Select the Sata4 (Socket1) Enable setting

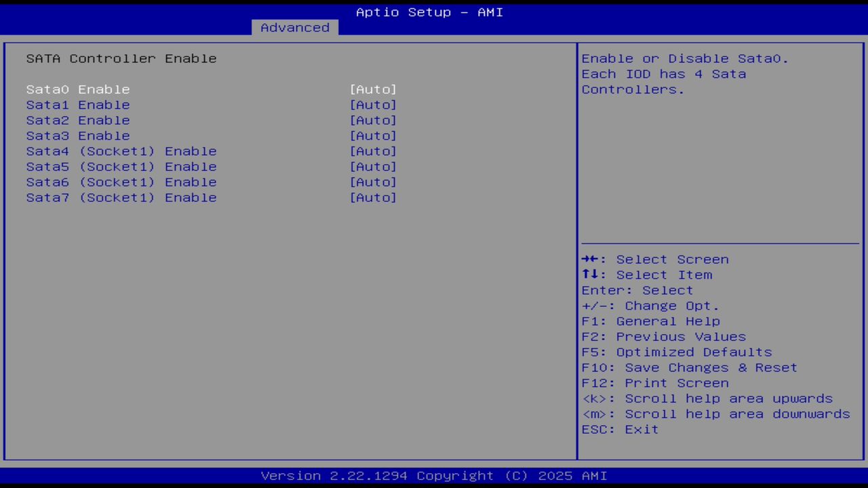coord(121,151)
